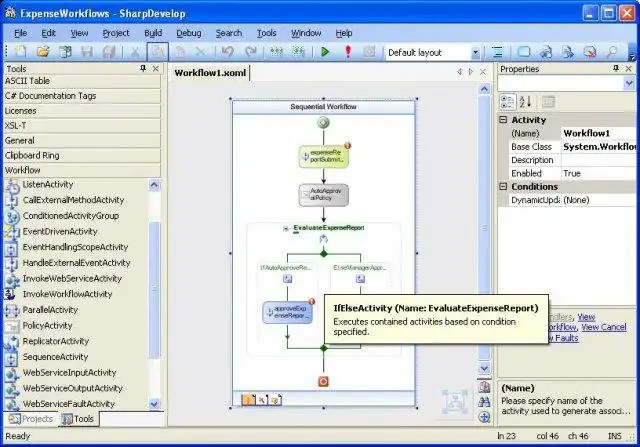Open the Project menu
640x447 pixels.
coord(116,33)
